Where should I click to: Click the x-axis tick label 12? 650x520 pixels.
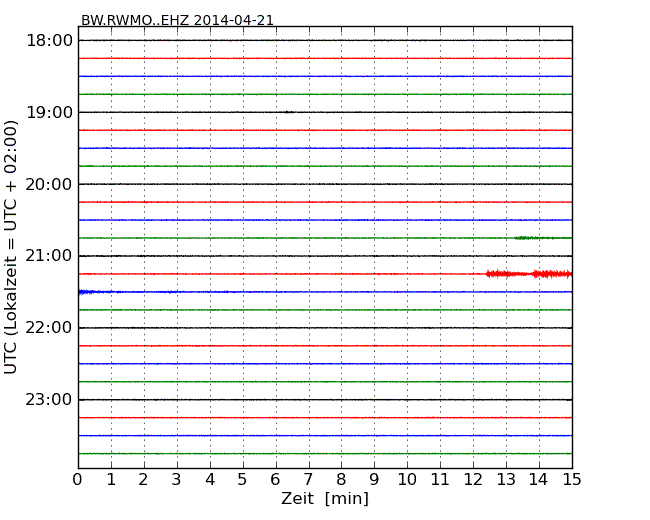pyautogui.click(x=473, y=479)
